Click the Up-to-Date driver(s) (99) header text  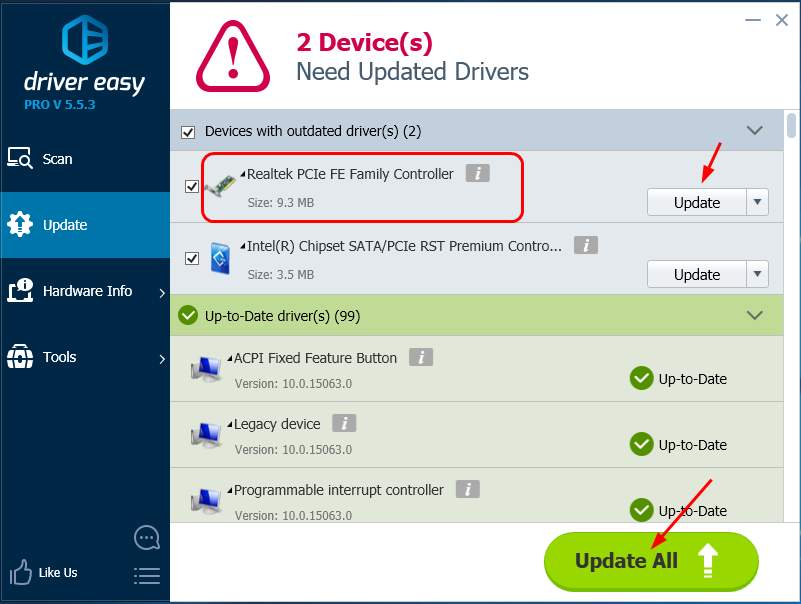point(282,316)
